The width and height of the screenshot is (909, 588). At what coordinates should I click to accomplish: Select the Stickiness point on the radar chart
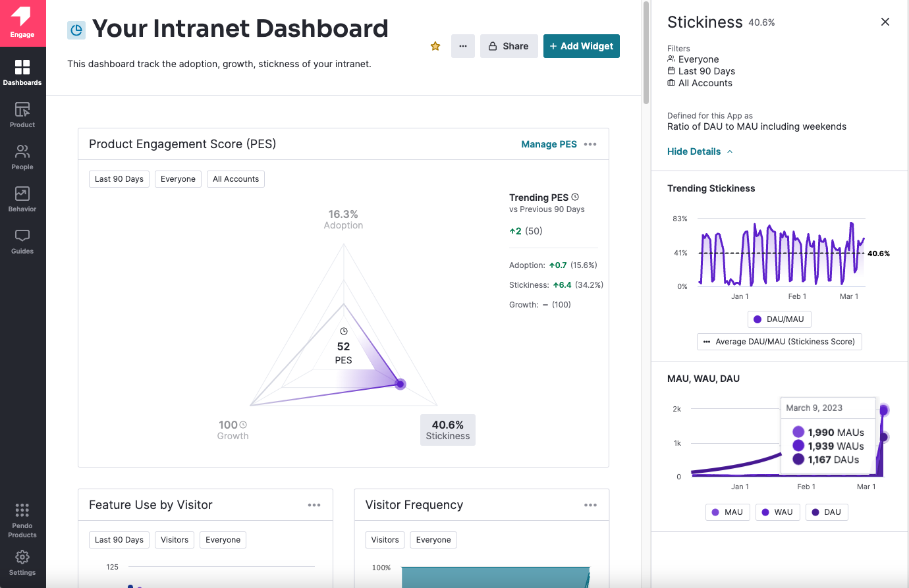tap(400, 384)
